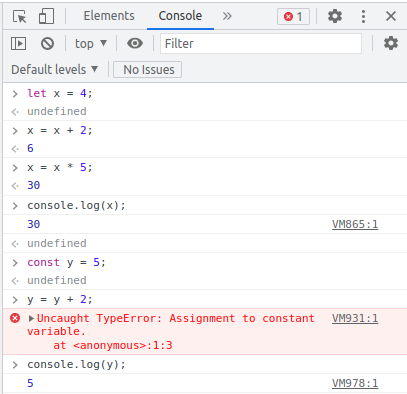407x394 pixels.
Task: Show the console sidebar
Action: pyautogui.click(x=18, y=43)
